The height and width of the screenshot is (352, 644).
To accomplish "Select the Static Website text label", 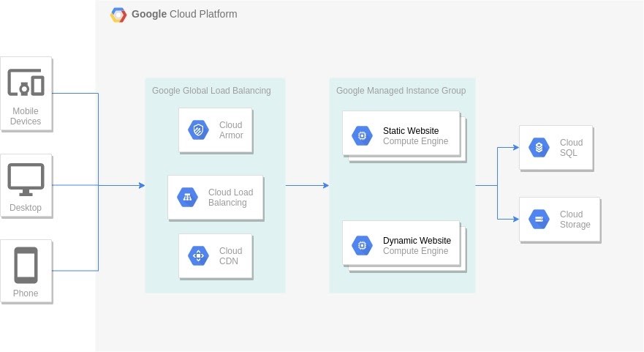I will [411, 131].
